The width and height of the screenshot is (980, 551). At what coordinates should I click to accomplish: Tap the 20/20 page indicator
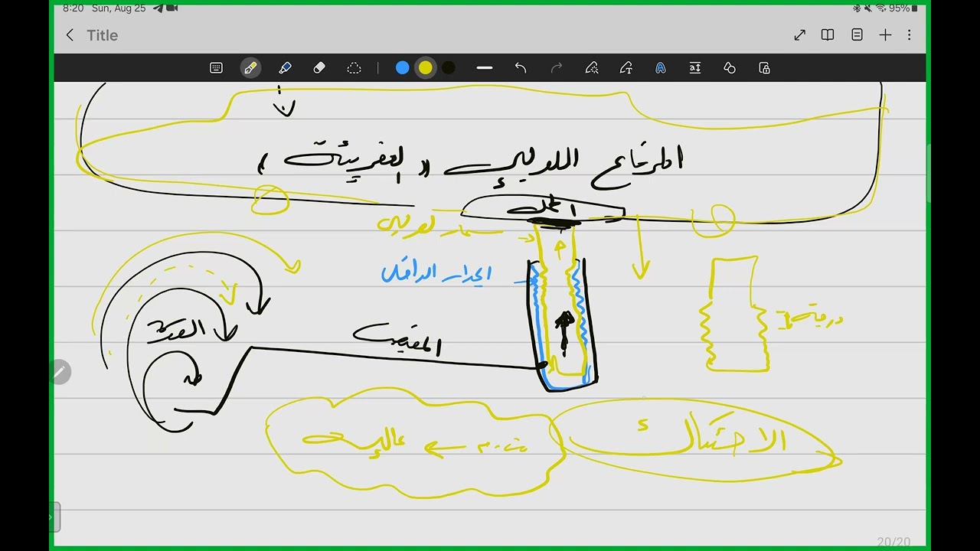pos(893,541)
